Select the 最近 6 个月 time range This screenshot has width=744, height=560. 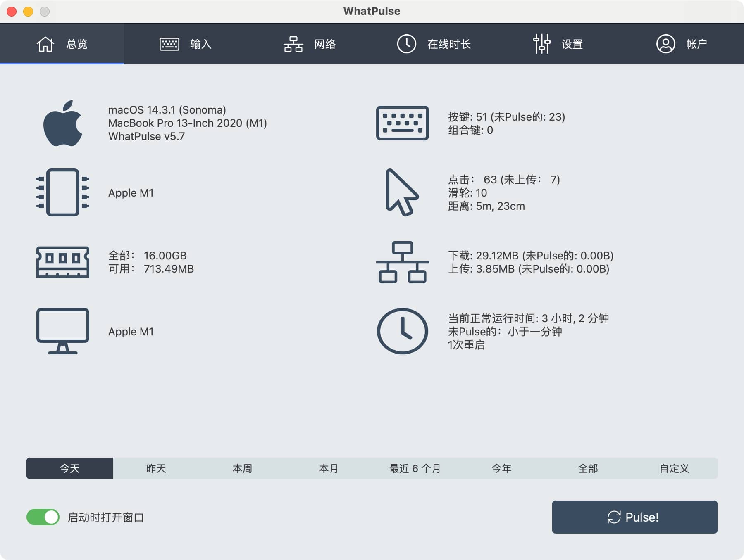click(415, 468)
